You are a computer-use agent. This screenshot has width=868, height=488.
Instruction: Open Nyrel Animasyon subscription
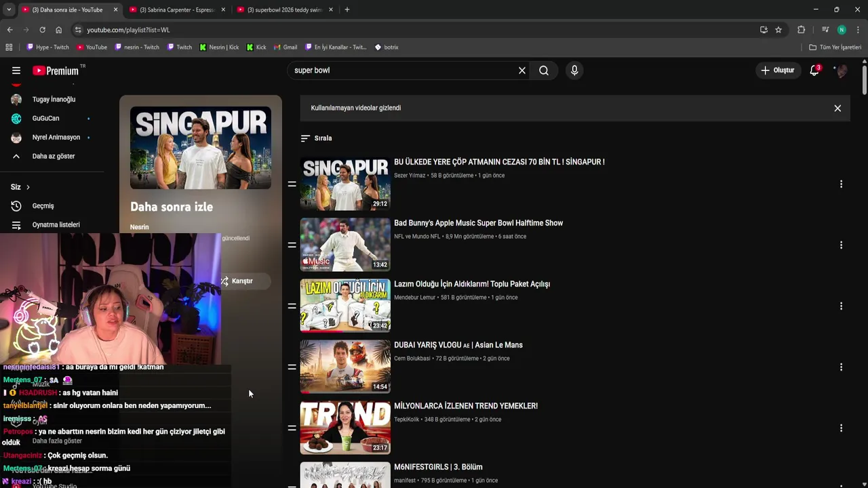(x=56, y=138)
